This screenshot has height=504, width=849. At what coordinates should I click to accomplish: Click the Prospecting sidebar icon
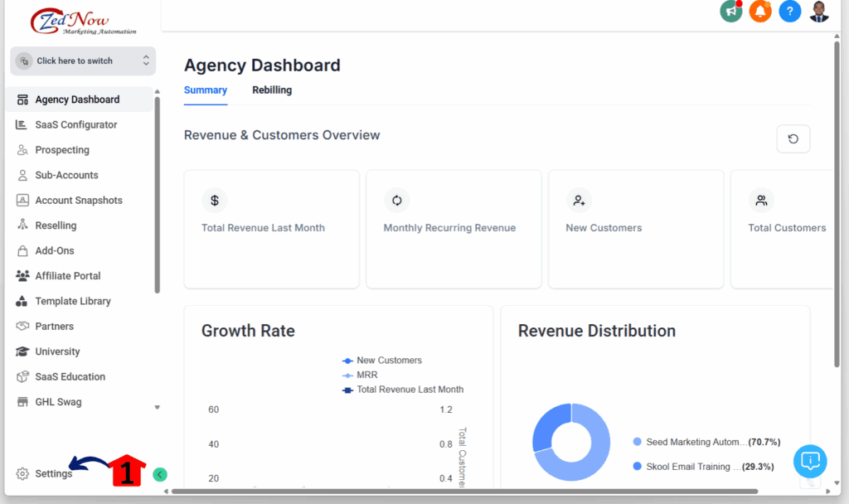pyautogui.click(x=22, y=150)
